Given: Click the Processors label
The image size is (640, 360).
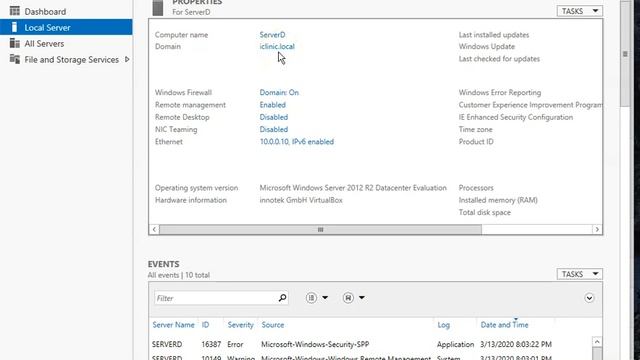Looking at the screenshot, I should click(476, 188).
